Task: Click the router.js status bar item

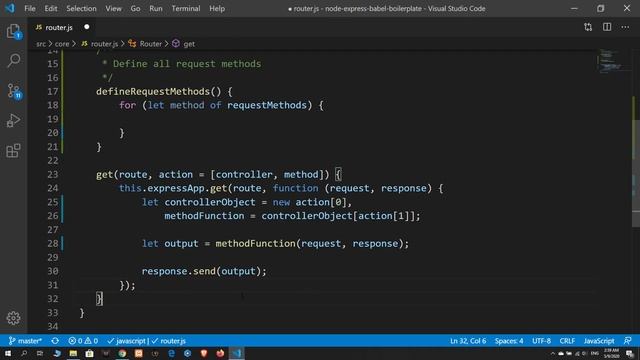Action: coord(169,341)
